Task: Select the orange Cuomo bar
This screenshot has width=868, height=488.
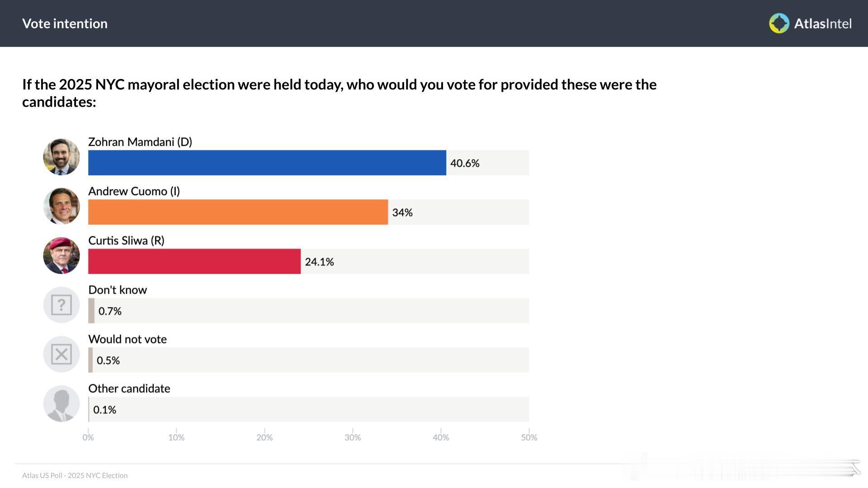Action: coord(238,212)
